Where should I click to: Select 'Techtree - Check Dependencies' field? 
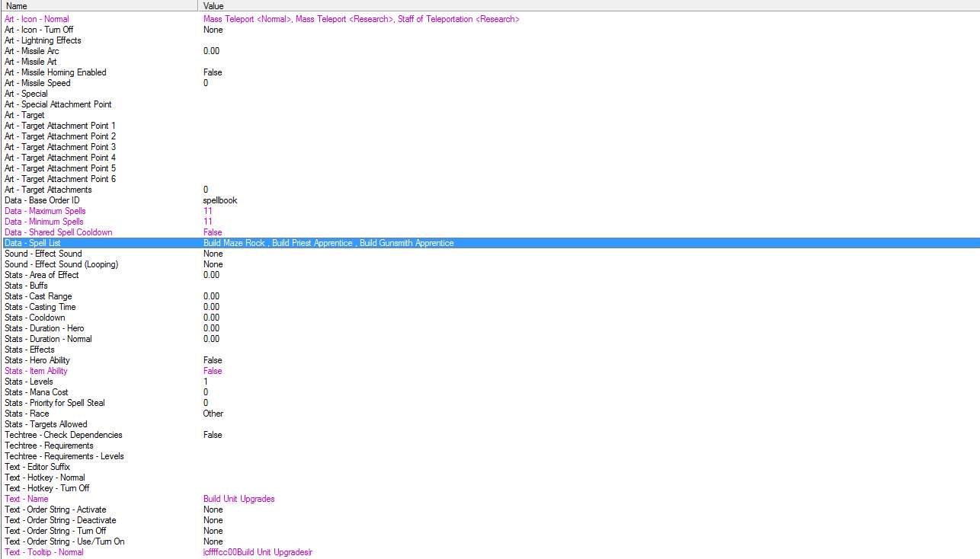point(490,435)
